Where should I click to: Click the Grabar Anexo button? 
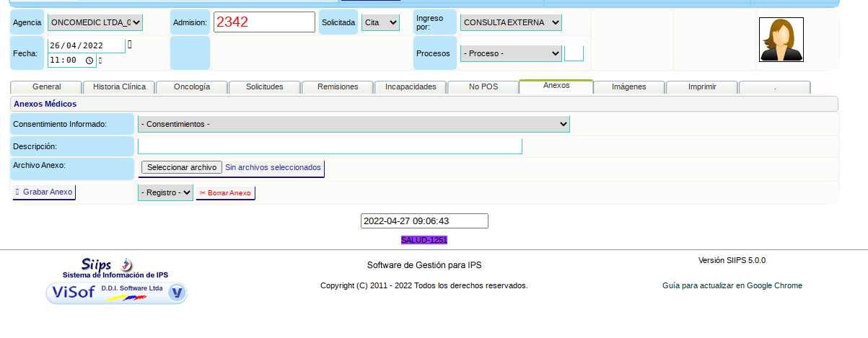point(44,192)
